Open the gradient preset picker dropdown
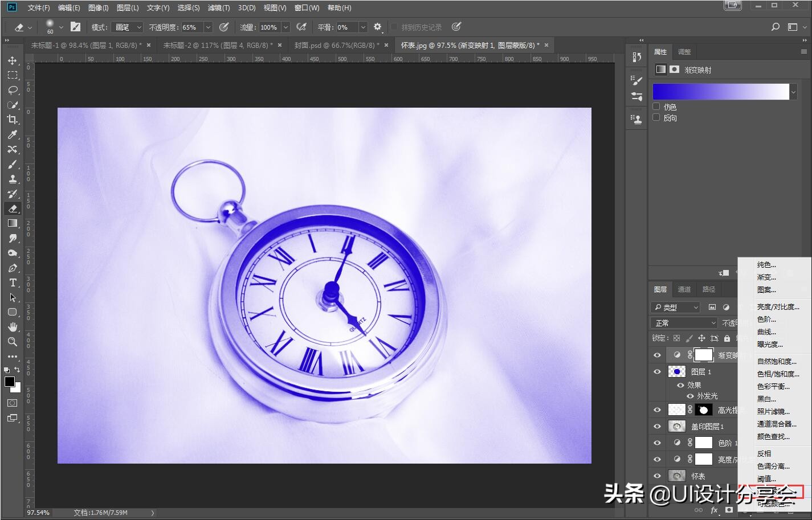 [793, 91]
